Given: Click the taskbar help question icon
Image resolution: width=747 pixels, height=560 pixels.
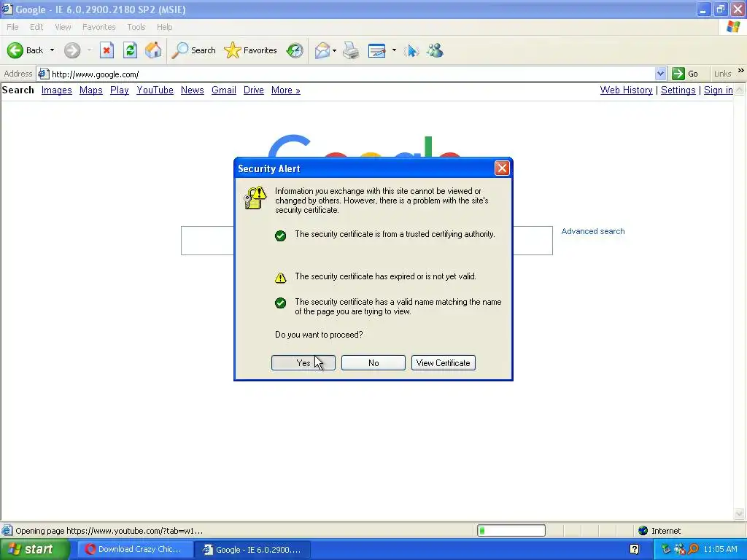Looking at the screenshot, I should click(634, 549).
